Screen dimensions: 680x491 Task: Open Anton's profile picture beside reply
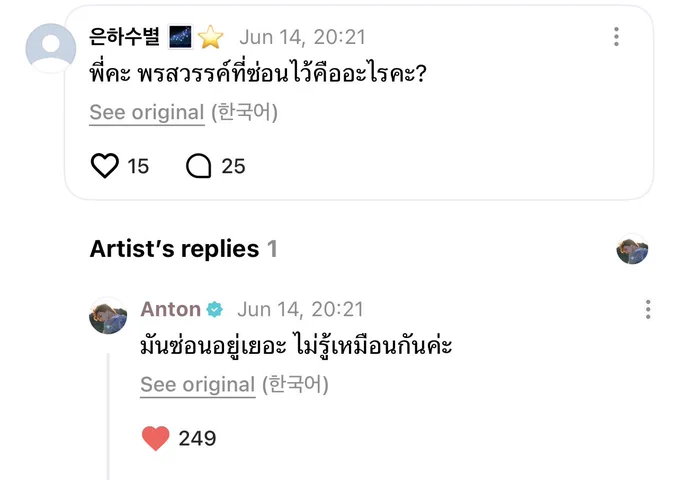tap(108, 316)
